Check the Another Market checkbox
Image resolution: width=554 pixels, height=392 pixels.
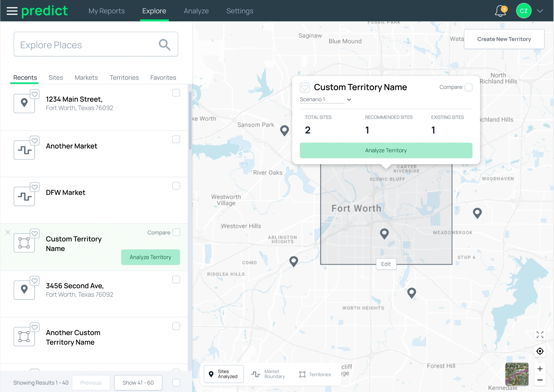pyautogui.click(x=176, y=139)
